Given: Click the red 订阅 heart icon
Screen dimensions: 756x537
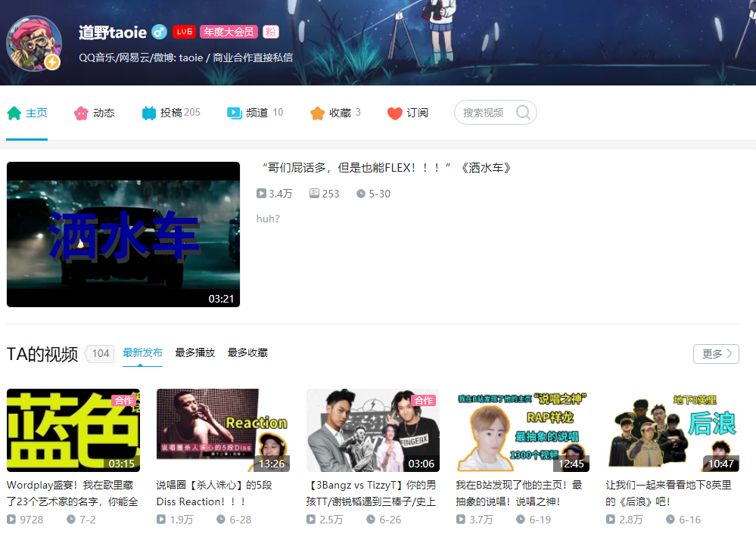Looking at the screenshot, I should [394, 113].
